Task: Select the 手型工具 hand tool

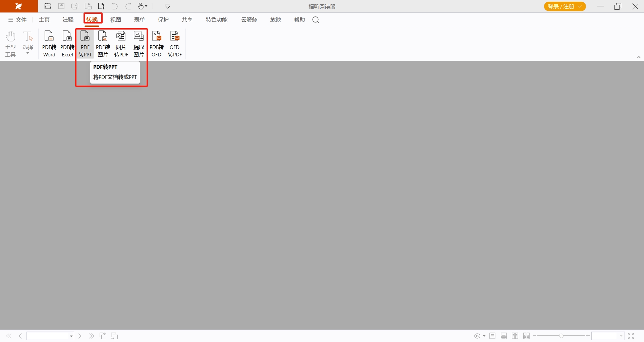Action: (10, 44)
